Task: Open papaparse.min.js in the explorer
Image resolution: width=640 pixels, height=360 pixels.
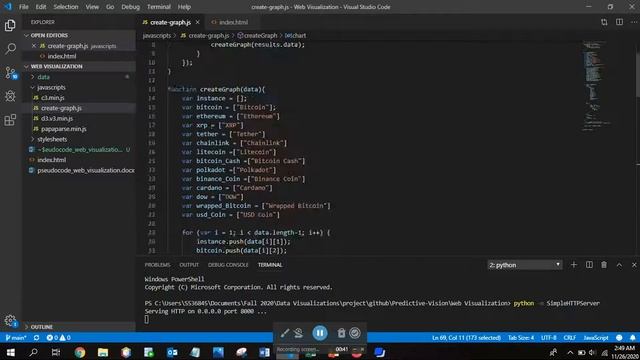Action: (x=79, y=129)
